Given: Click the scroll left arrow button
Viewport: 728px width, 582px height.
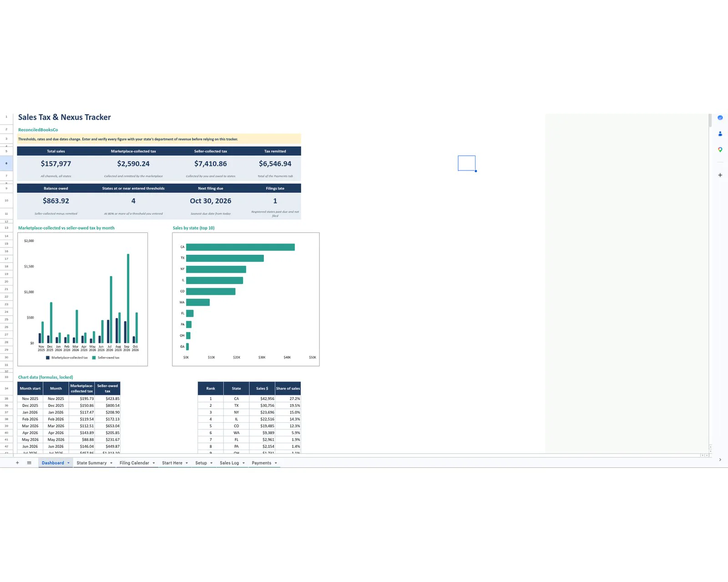Looking at the screenshot, I should pyautogui.click(x=702, y=455).
